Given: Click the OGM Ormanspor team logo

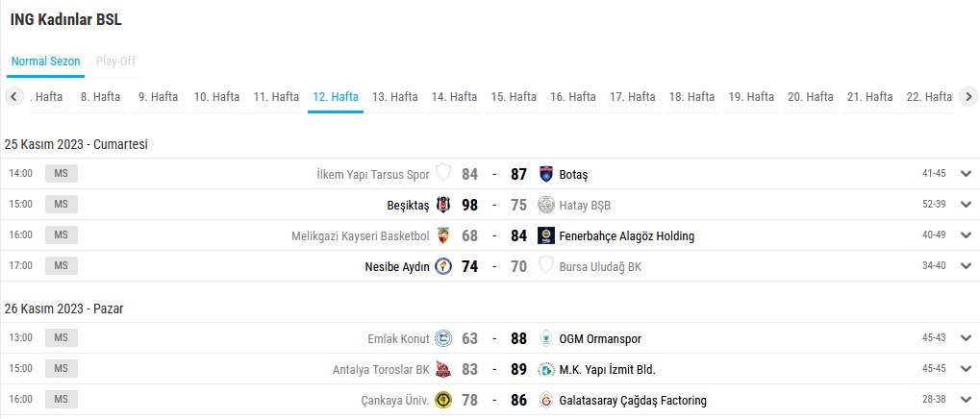Looking at the screenshot, I should 545,338.
